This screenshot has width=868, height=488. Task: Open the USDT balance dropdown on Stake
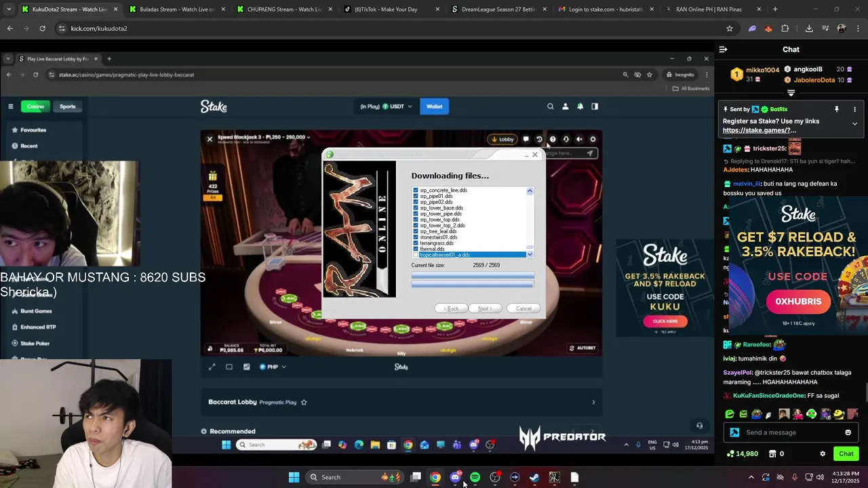coord(386,106)
